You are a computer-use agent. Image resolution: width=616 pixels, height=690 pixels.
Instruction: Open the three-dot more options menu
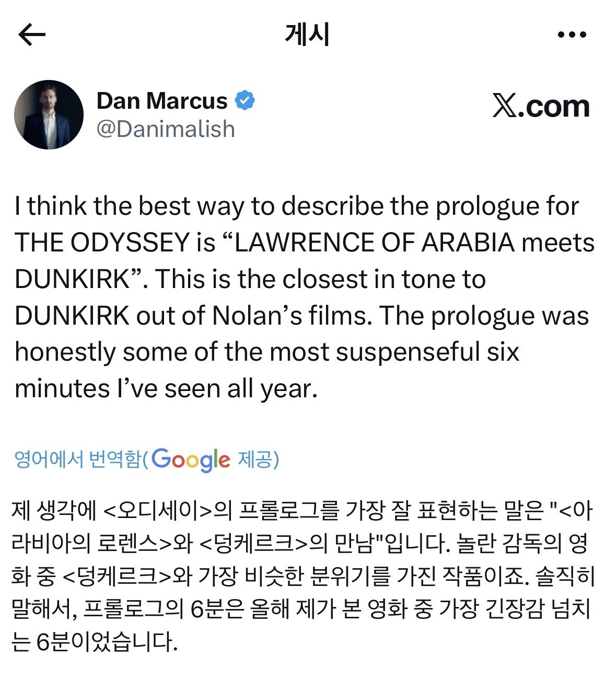coord(572,35)
